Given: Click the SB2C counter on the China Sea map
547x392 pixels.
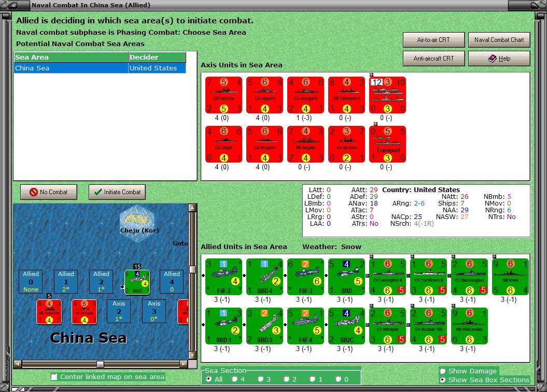Looking at the screenshot, I should [x=137, y=282].
